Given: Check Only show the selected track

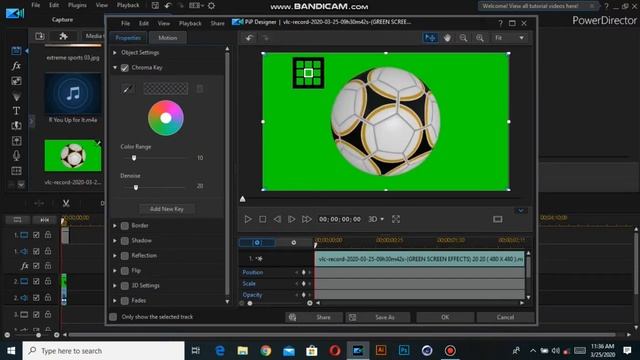Looking at the screenshot, I should [x=113, y=317].
